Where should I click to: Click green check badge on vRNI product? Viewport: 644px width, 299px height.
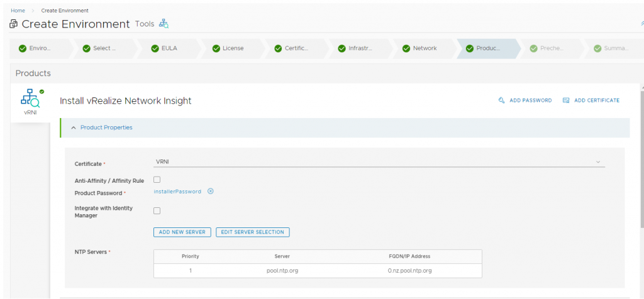(x=42, y=92)
